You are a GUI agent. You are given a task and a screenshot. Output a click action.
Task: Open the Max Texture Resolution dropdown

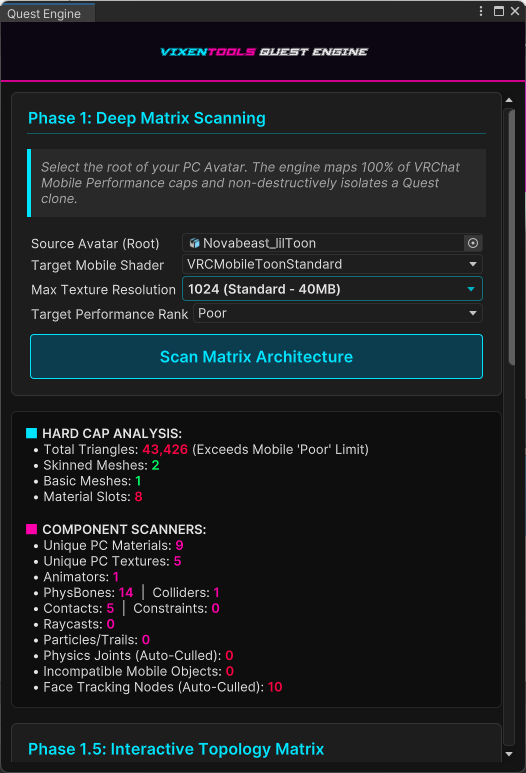pyautogui.click(x=332, y=289)
